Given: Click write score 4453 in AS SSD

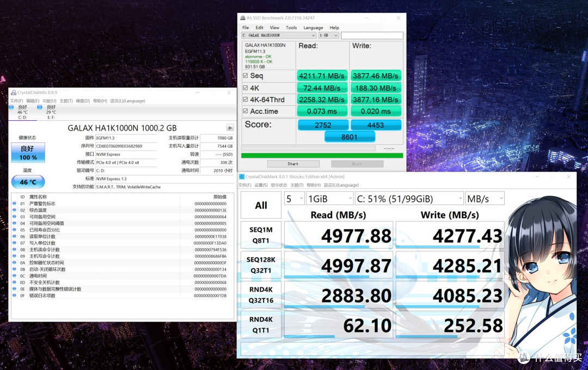Looking at the screenshot, I should tap(376, 125).
